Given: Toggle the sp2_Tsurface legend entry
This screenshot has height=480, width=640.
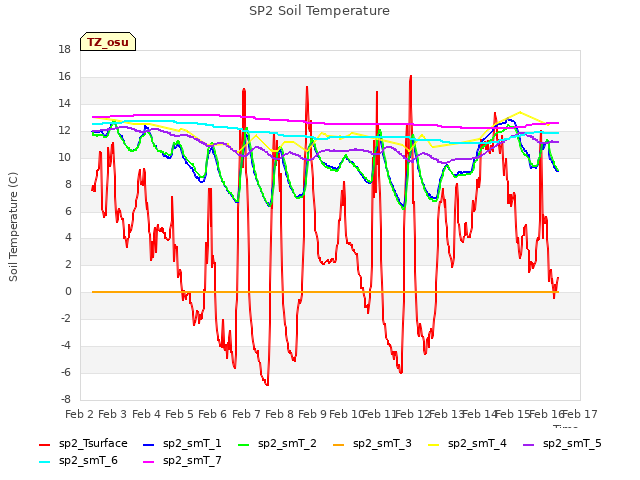Looking at the screenshot, I should [x=83, y=444].
